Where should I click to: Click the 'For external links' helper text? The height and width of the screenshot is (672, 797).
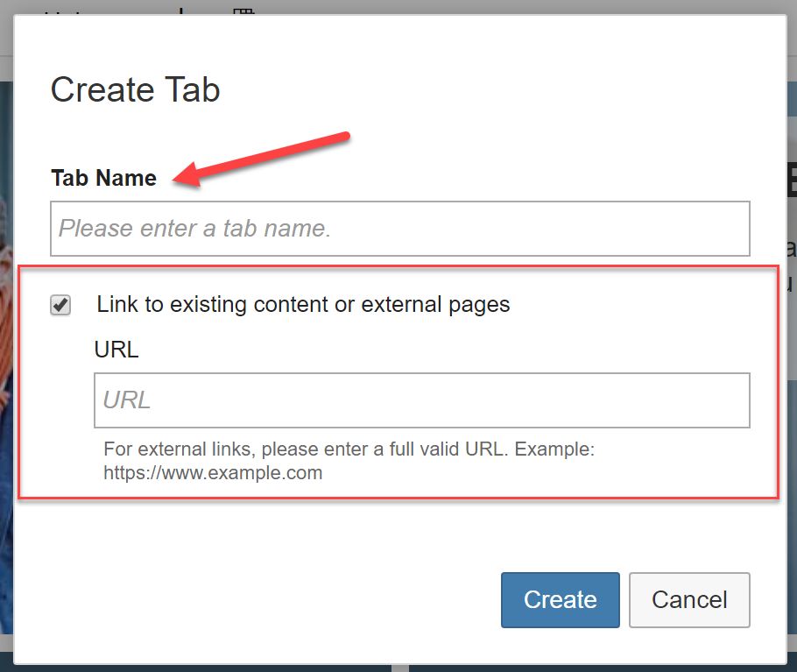point(349,449)
